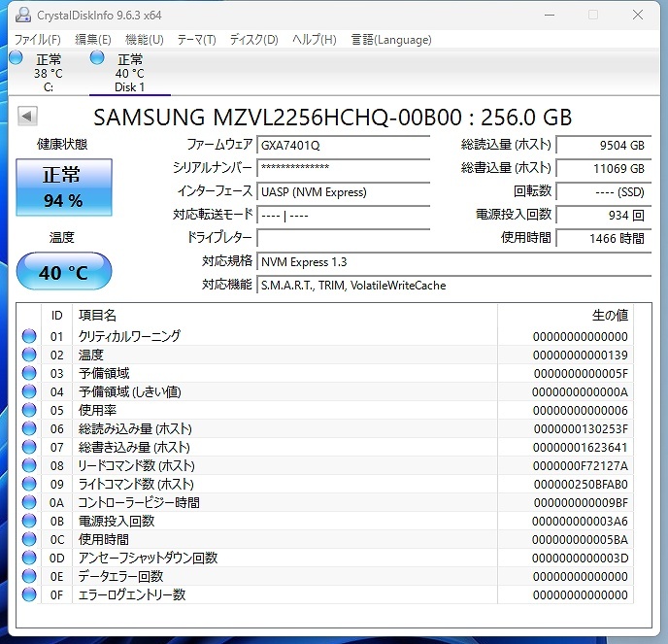Open the 言語(Language) menu
Image resolution: width=668 pixels, height=644 pixels.
click(x=391, y=40)
